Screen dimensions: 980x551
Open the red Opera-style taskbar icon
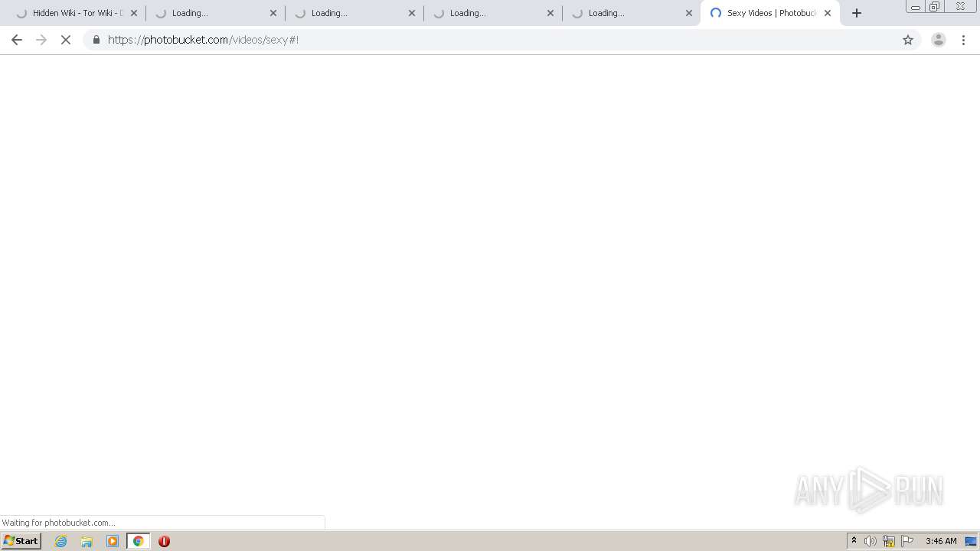(164, 541)
